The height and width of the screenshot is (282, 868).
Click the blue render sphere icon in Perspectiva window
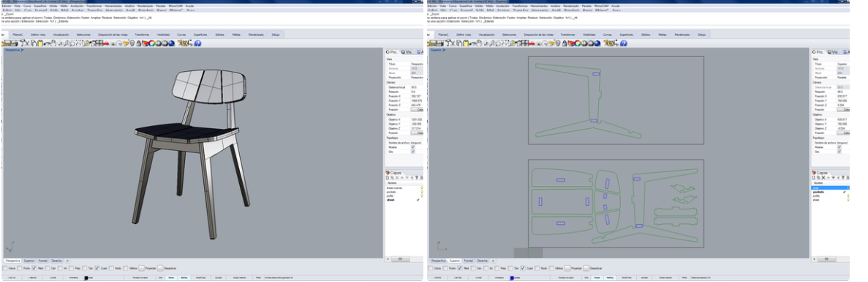171,43
